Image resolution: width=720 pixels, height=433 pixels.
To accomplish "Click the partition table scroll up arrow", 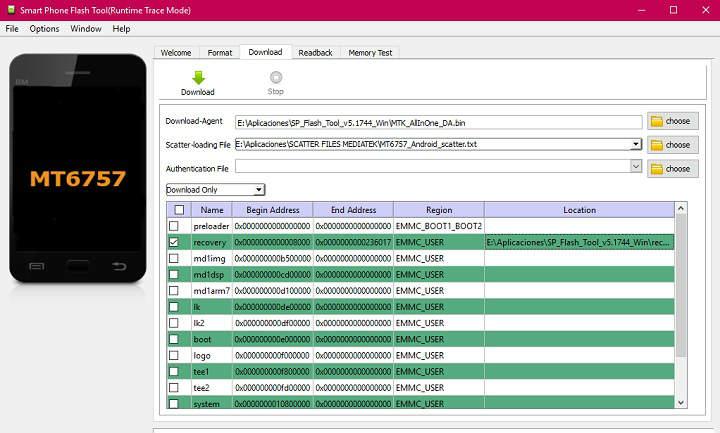I will [681, 208].
